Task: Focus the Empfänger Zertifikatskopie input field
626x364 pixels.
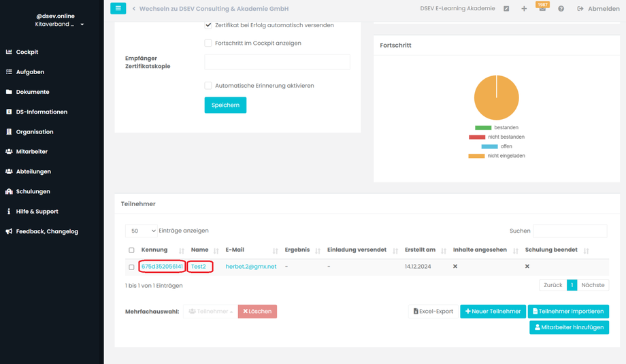Action: (x=278, y=62)
